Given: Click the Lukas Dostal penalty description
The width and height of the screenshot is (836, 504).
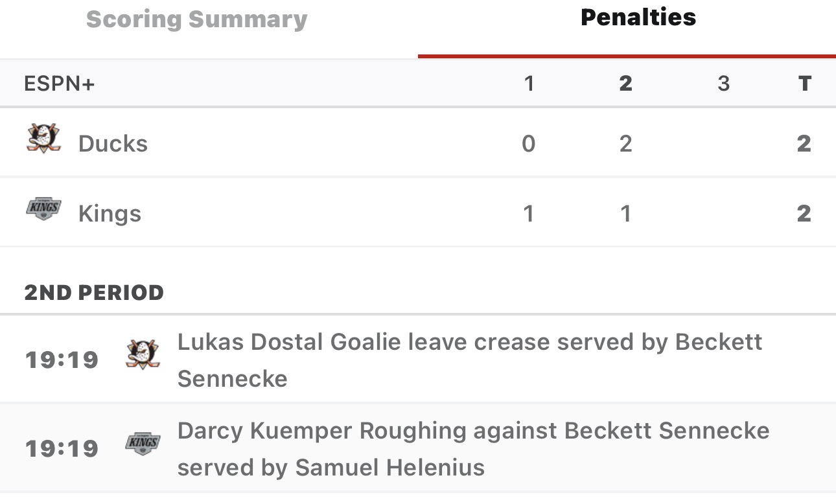Looking at the screenshot, I should 469,360.
